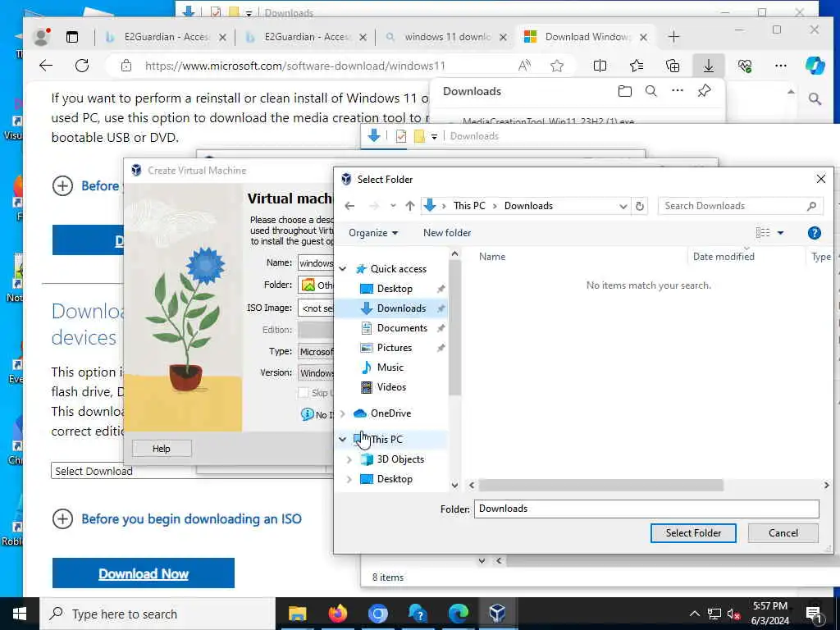
Task: Expand Desktop node under This PC
Action: [x=349, y=479]
